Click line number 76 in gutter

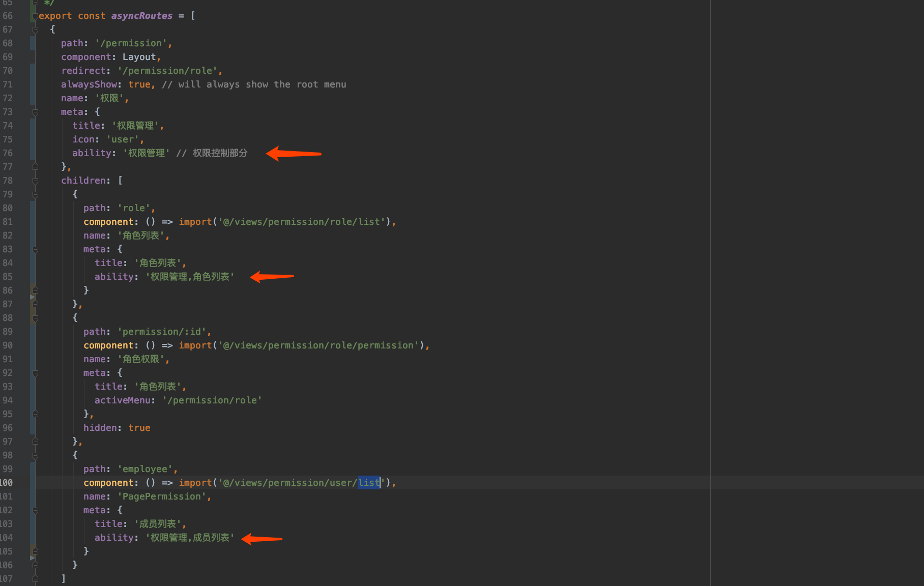[x=8, y=153]
